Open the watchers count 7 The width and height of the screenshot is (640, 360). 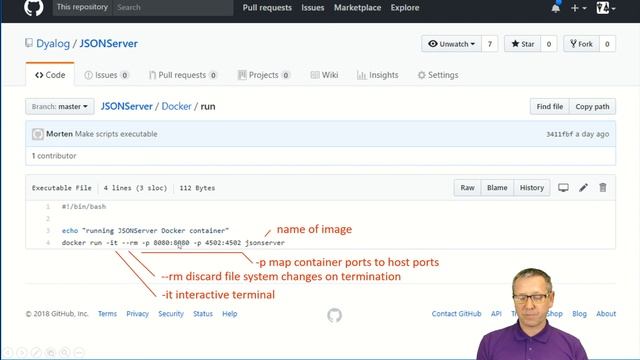[489, 44]
